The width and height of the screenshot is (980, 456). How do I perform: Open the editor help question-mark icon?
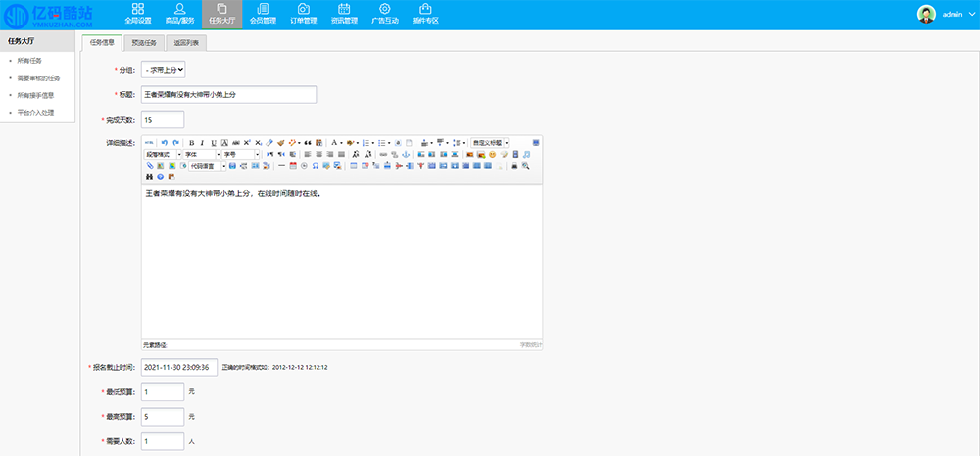pyautogui.click(x=160, y=177)
